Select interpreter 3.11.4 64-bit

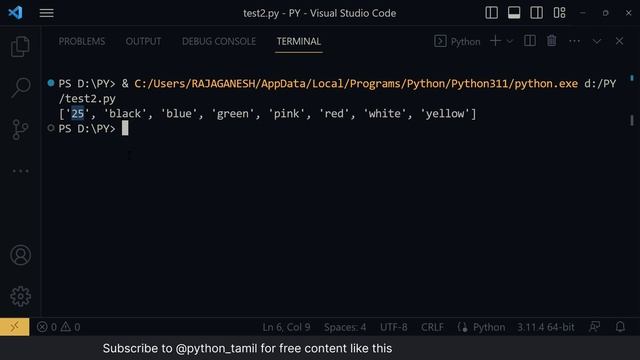tap(546, 327)
